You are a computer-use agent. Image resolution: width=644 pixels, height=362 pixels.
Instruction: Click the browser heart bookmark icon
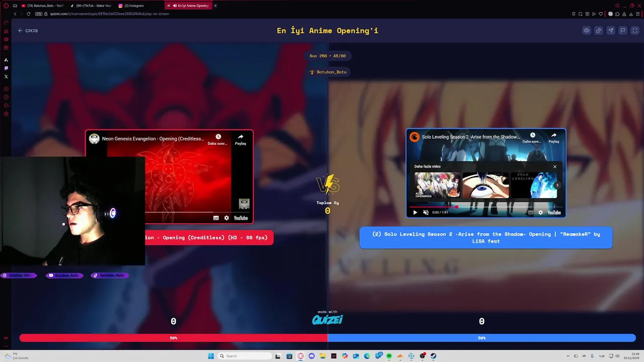click(x=601, y=14)
